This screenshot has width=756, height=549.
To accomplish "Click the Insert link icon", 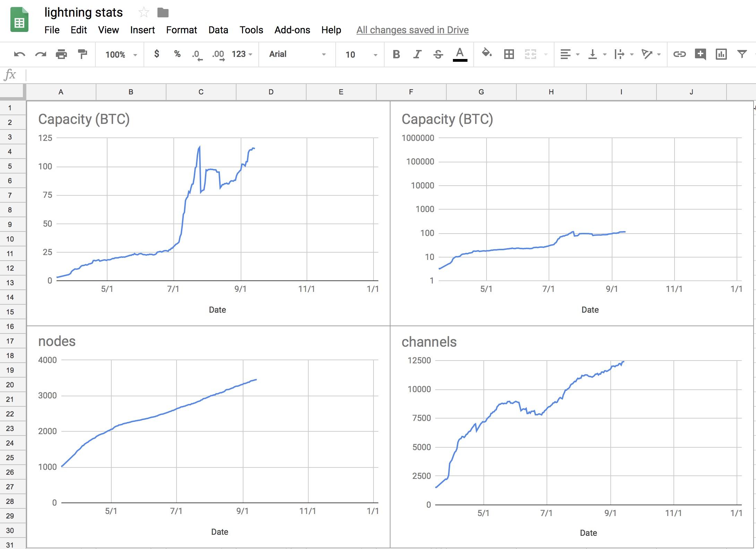I will tap(679, 54).
